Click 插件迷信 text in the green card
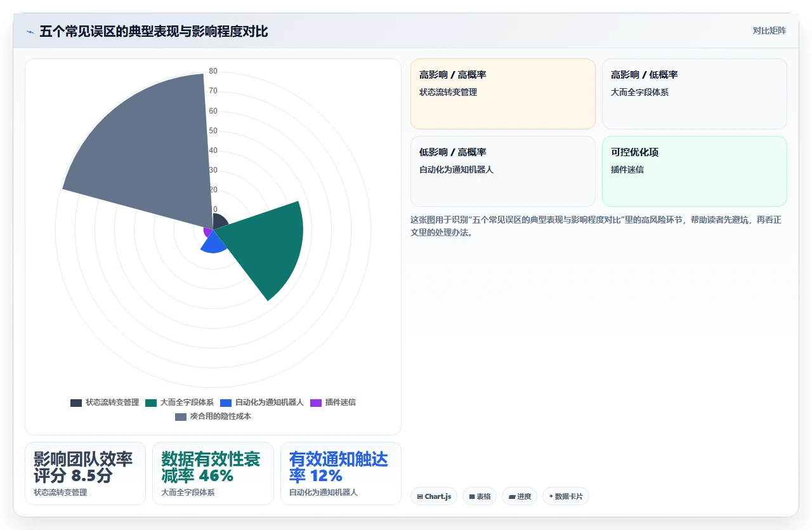 point(627,169)
